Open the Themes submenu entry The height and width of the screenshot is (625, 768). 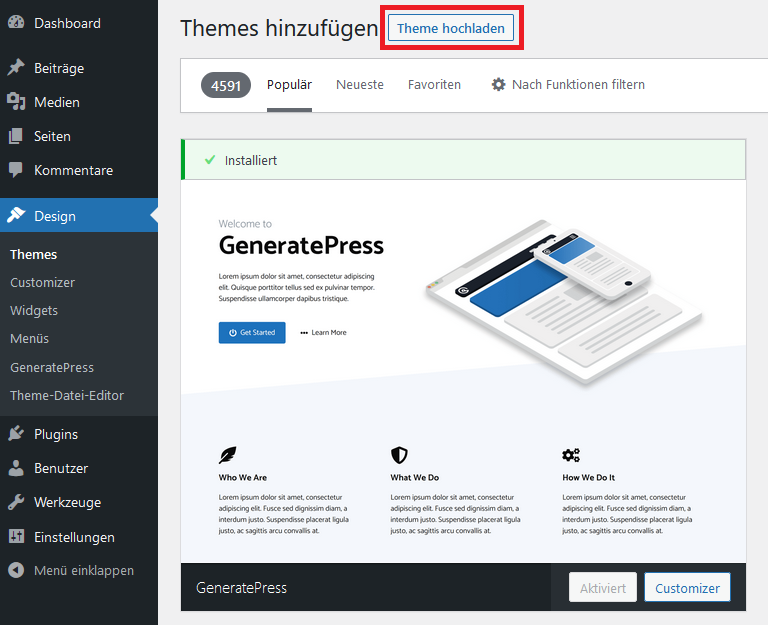click(33, 254)
